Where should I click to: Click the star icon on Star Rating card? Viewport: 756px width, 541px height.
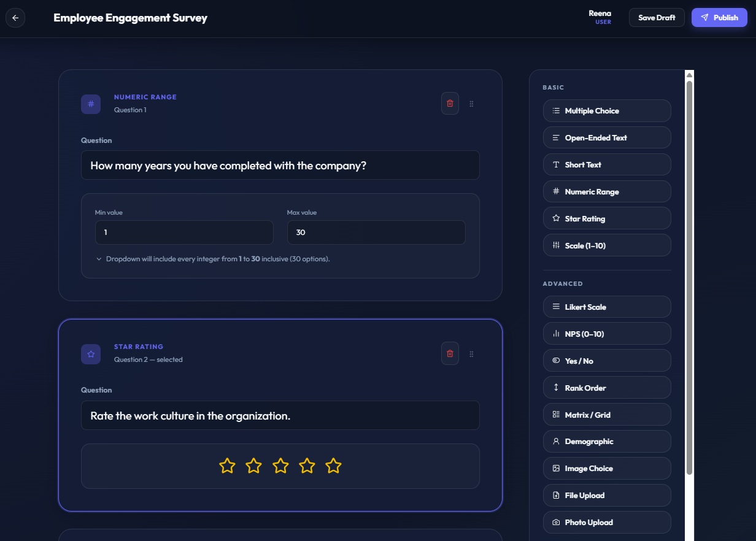[91, 354]
